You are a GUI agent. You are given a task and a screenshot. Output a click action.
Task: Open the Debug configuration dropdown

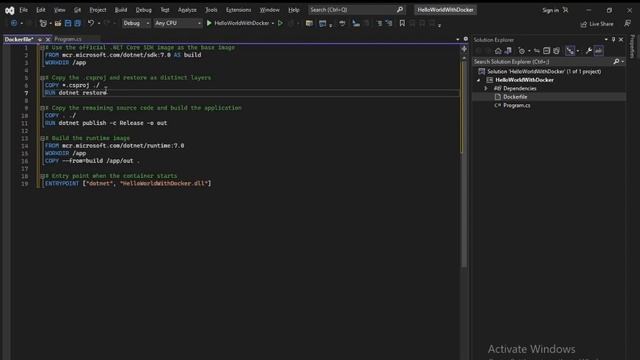(x=136, y=23)
